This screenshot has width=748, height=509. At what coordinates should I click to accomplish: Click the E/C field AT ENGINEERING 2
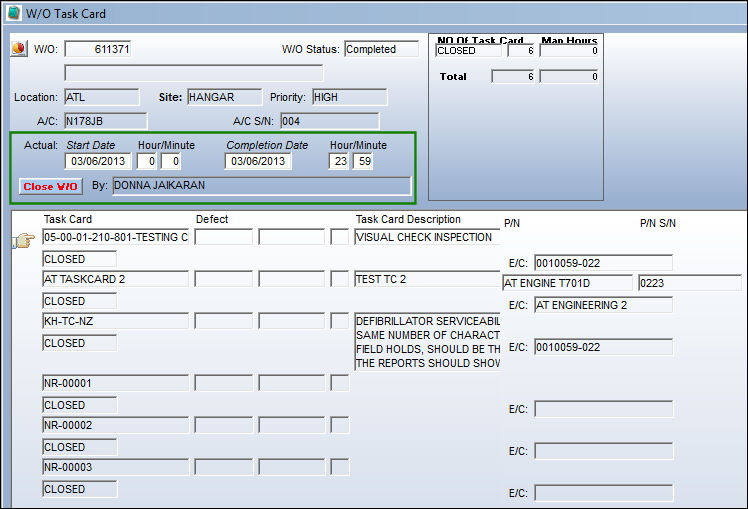pos(603,305)
